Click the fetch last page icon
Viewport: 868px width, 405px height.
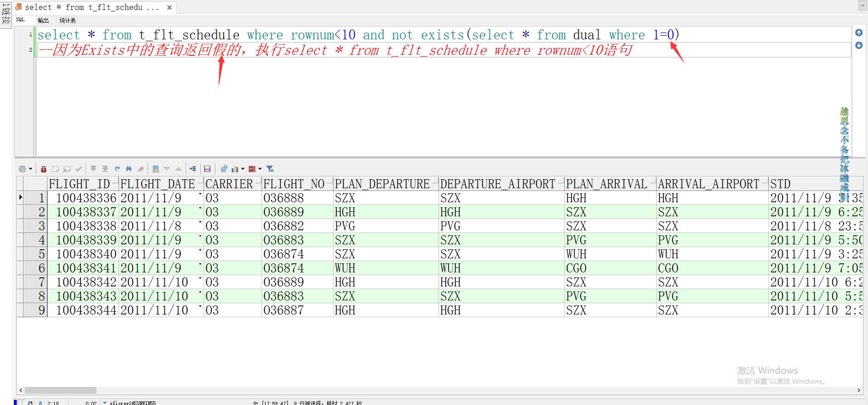tap(105, 169)
